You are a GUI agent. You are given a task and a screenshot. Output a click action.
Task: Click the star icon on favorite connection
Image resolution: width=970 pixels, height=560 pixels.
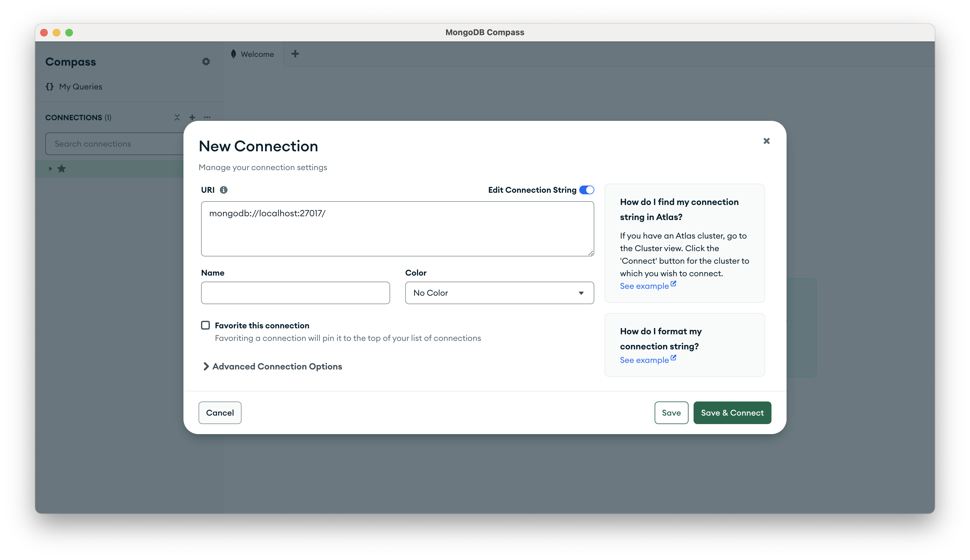62,169
